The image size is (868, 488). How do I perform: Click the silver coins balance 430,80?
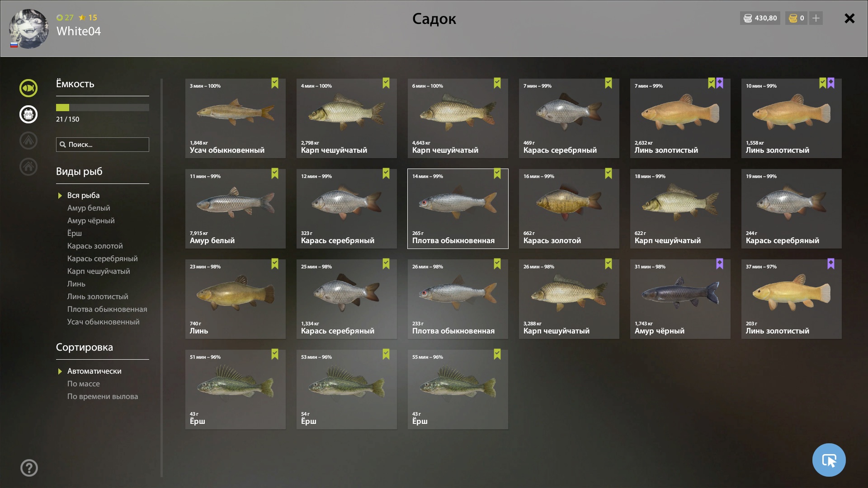click(x=760, y=18)
